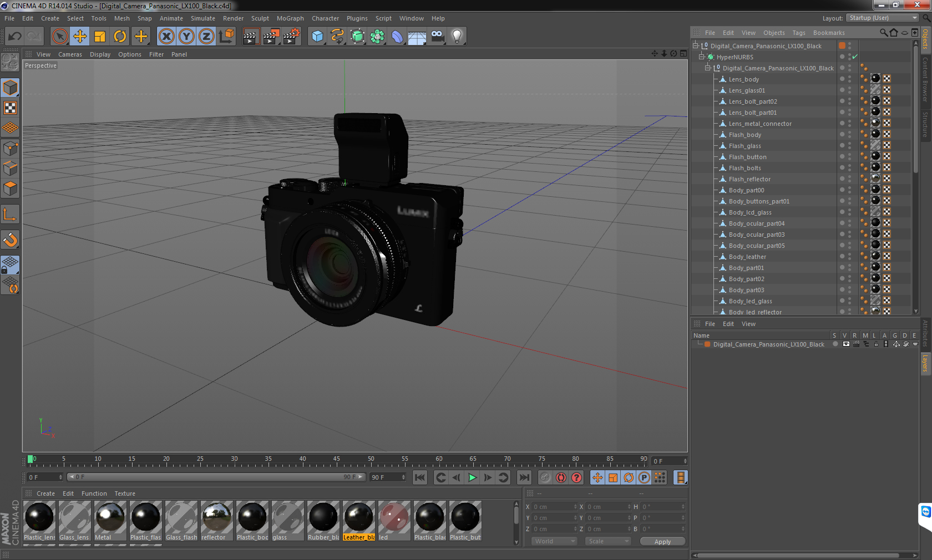
Task: Click the Apply button in coordinates
Action: [662, 542]
